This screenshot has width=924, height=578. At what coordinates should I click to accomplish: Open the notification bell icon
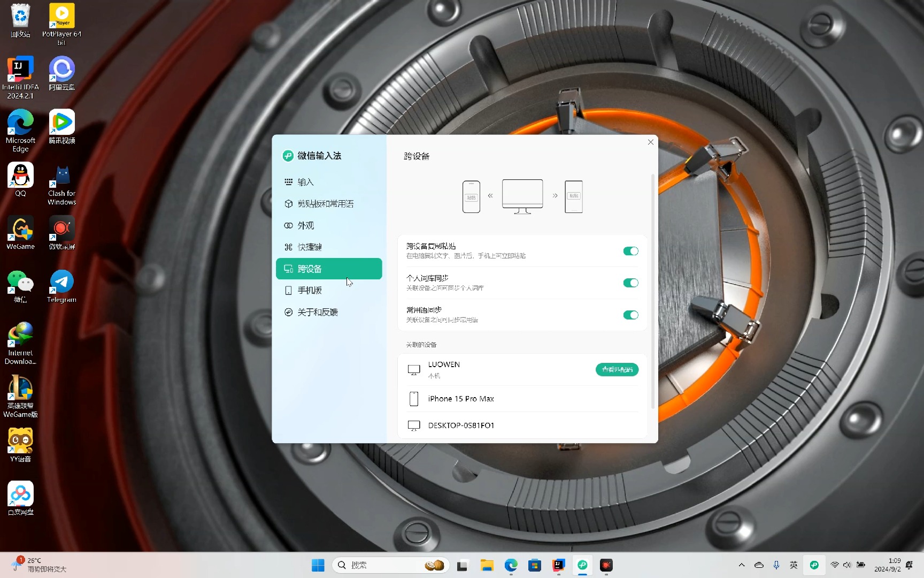pos(910,565)
